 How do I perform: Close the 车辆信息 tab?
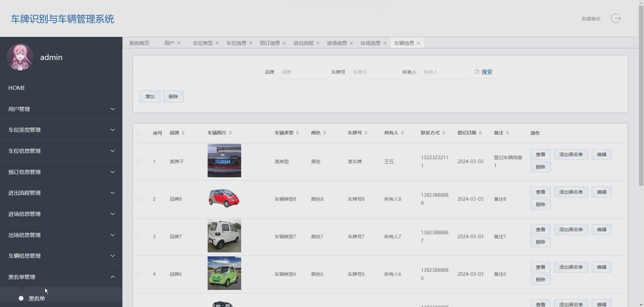pos(418,43)
